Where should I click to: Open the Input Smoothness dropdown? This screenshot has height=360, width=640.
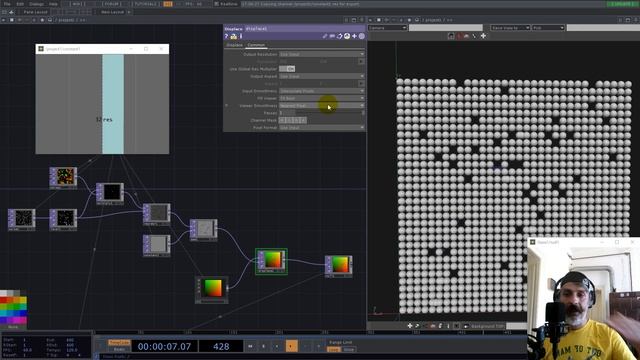click(322, 91)
